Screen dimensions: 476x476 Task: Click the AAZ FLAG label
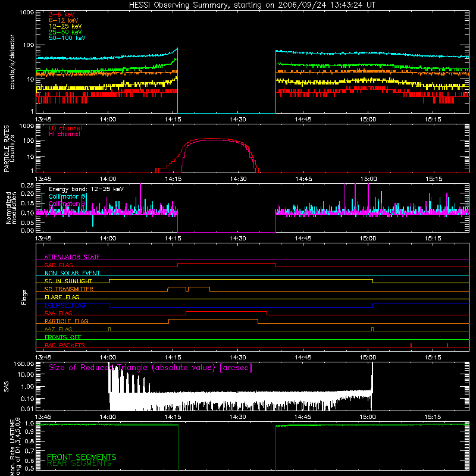(x=58, y=329)
